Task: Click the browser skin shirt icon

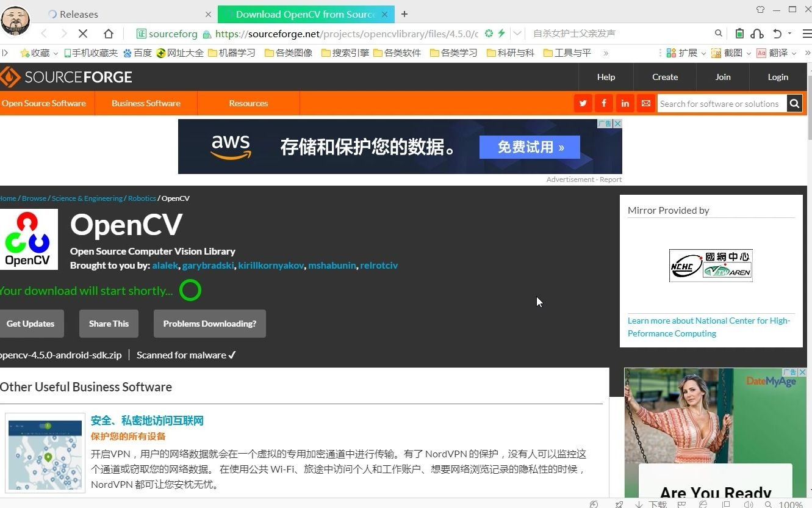Action: pos(760,9)
